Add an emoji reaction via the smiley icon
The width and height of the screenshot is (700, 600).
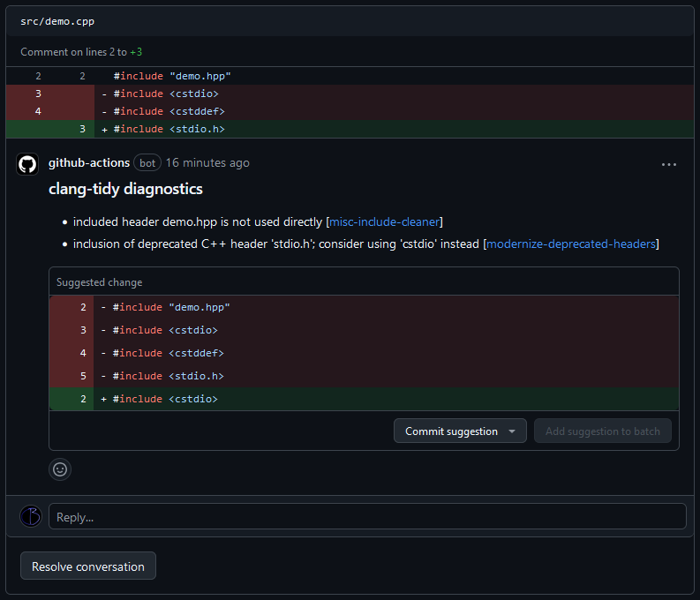pyautogui.click(x=60, y=469)
